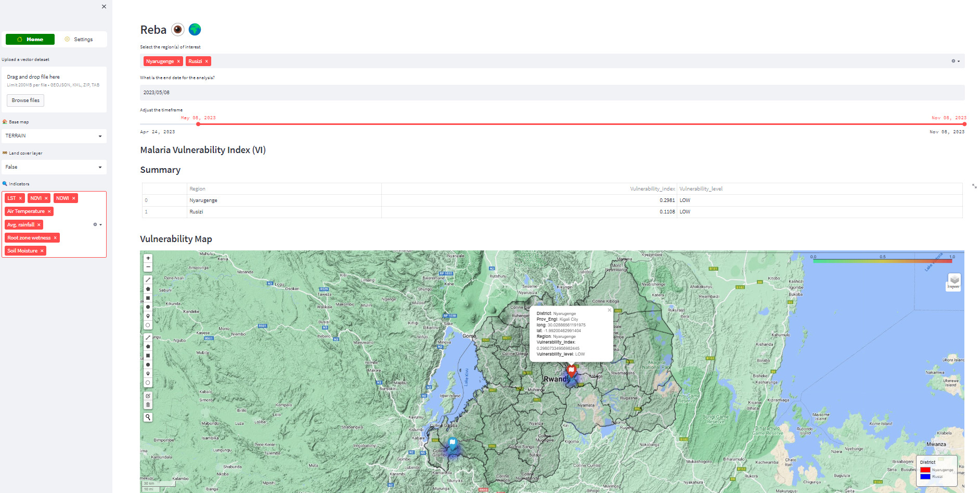The height and width of the screenshot is (493, 980).
Task: Select rectangle tool in upper draw toolbar
Action: click(148, 298)
